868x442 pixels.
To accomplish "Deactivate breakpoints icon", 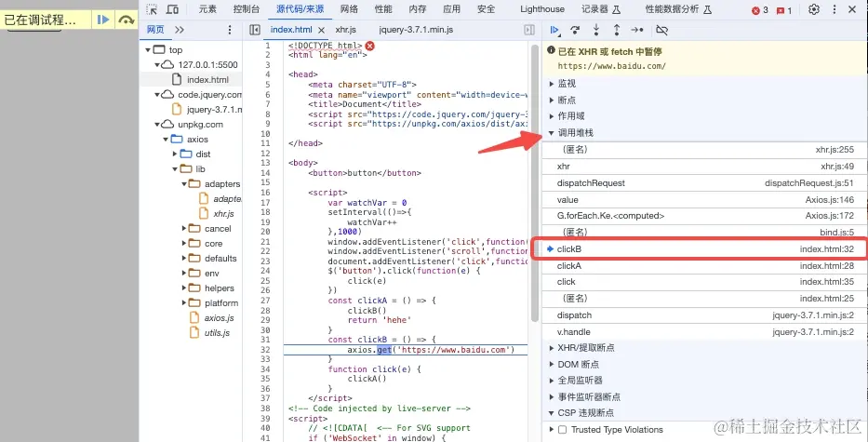I will pos(661,30).
